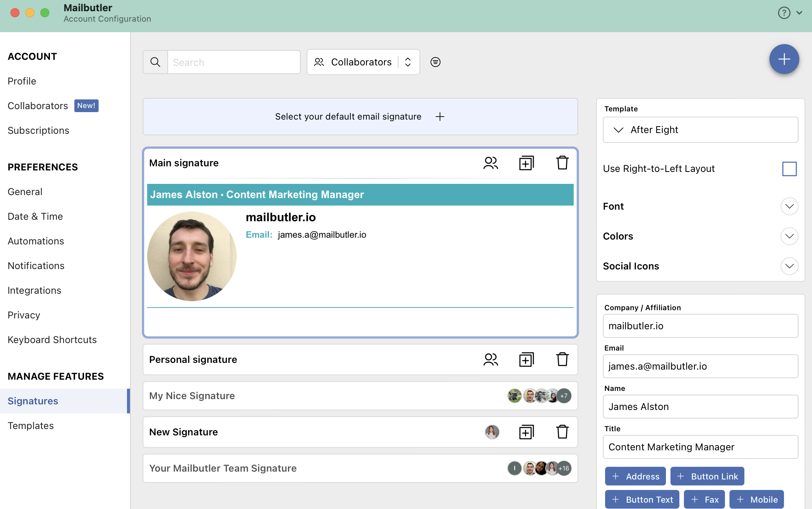Click the mailbutler.io company name in preview

pyautogui.click(x=281, y=217)
